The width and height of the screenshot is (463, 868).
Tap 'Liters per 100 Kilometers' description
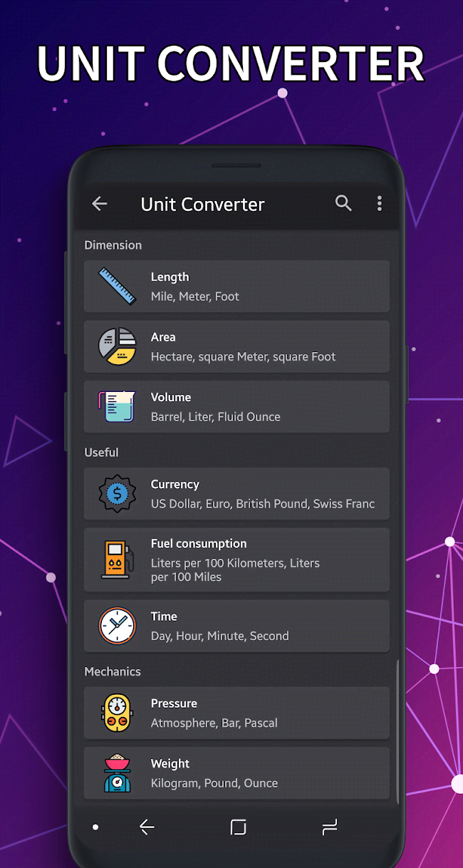point(235,570)
